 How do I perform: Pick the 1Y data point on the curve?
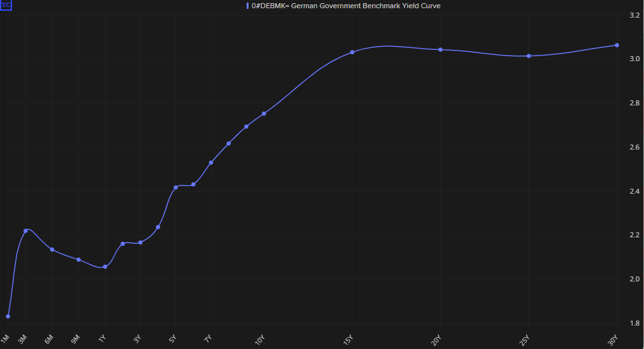tap(105, 267)
